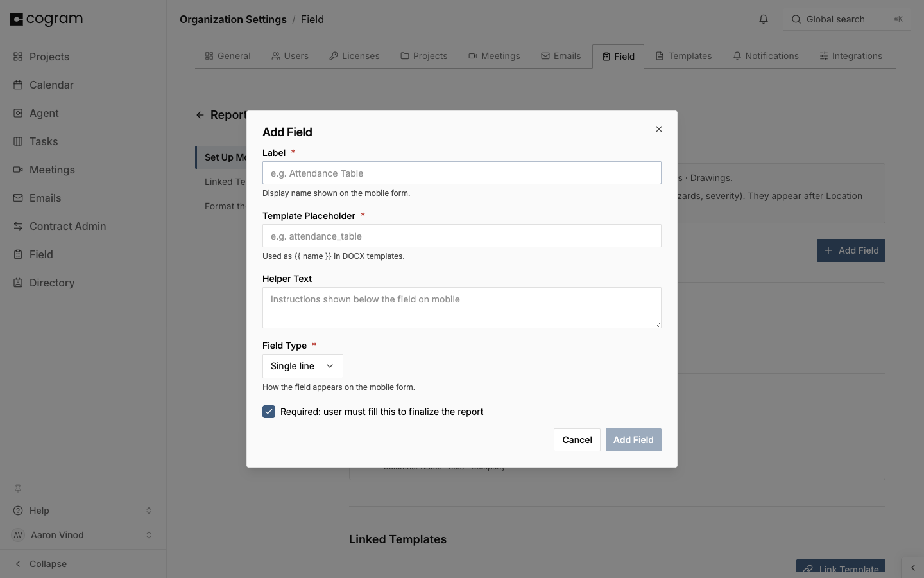
Task: Switch to the Emails settings tab
Action: point(561,56)
